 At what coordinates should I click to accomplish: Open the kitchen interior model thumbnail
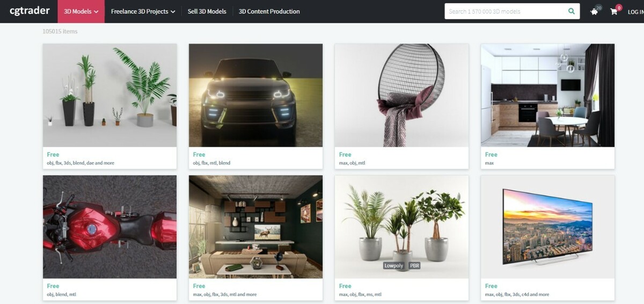click(x=547, y=95)
